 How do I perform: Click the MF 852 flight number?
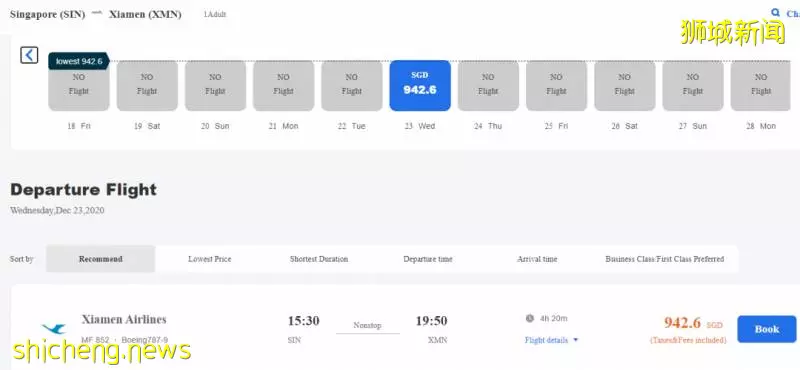tap(94, 339)
